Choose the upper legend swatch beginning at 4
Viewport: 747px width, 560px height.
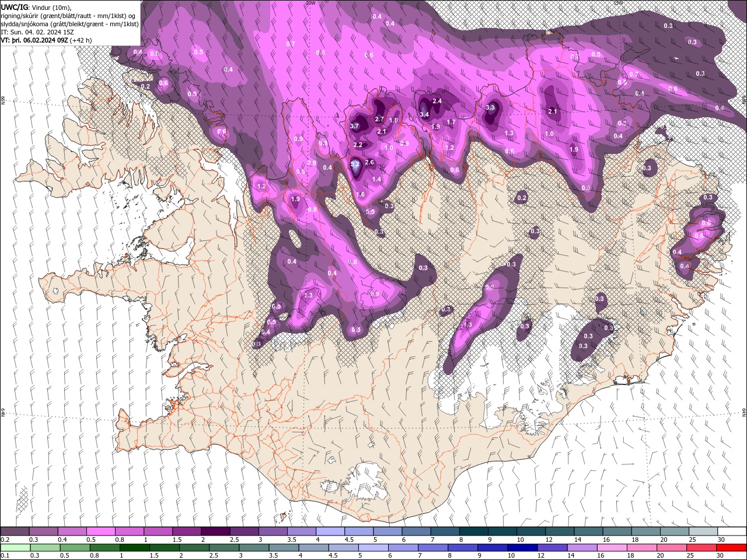coord(329,531)
